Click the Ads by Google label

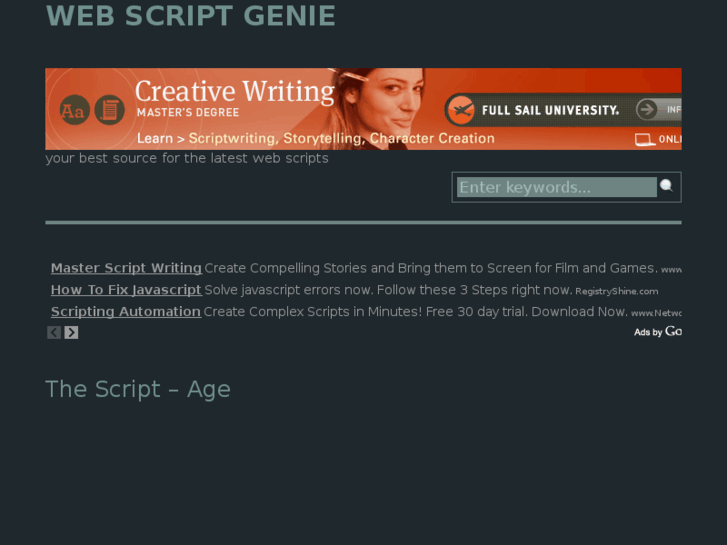pos(657,332)
